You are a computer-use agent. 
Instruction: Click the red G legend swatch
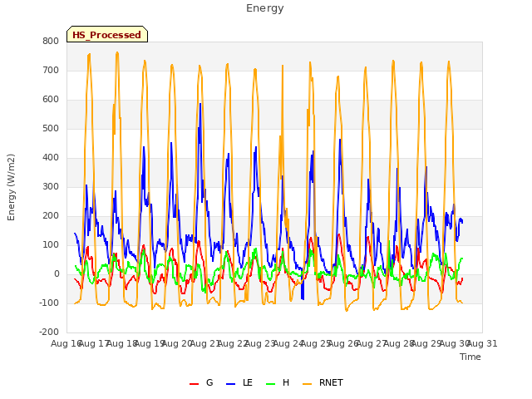coord(194,384)
